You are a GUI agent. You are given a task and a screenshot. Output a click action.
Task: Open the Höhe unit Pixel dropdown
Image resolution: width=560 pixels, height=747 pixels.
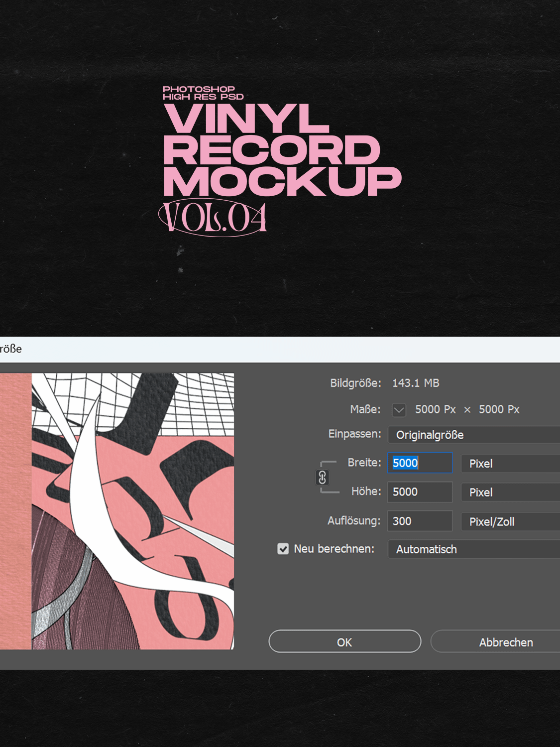511,492
